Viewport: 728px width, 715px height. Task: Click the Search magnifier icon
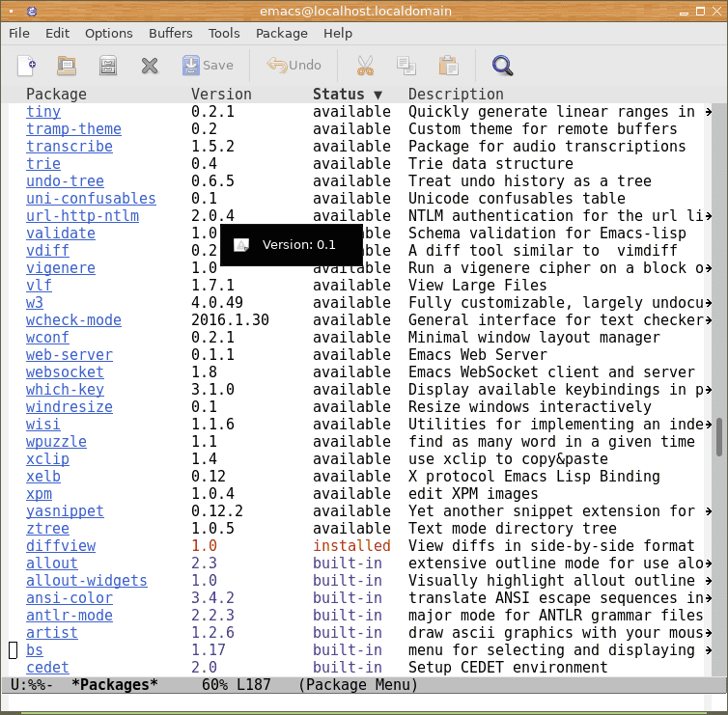tap(502, 66)
